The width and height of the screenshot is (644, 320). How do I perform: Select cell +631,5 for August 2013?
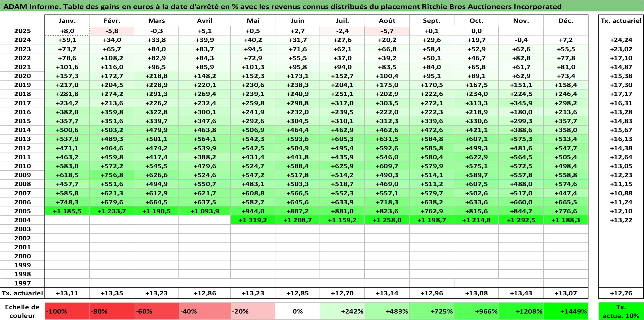click(x=387, y=139)
